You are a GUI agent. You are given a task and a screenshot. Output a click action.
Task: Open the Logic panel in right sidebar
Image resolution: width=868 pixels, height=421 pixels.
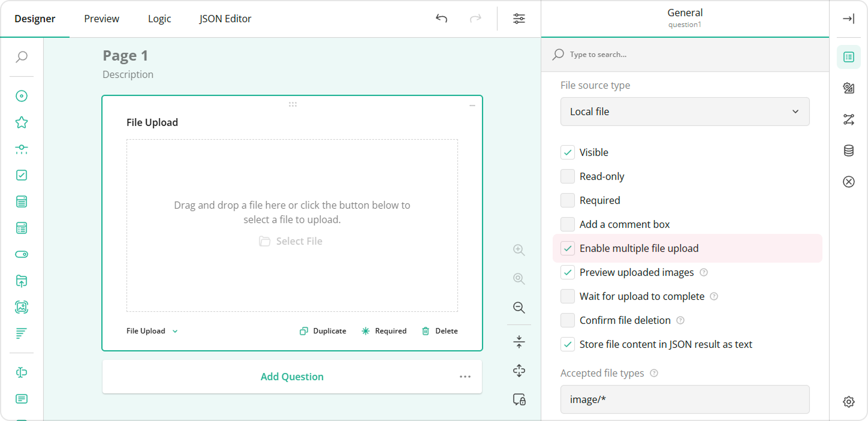tap(849, 119)
